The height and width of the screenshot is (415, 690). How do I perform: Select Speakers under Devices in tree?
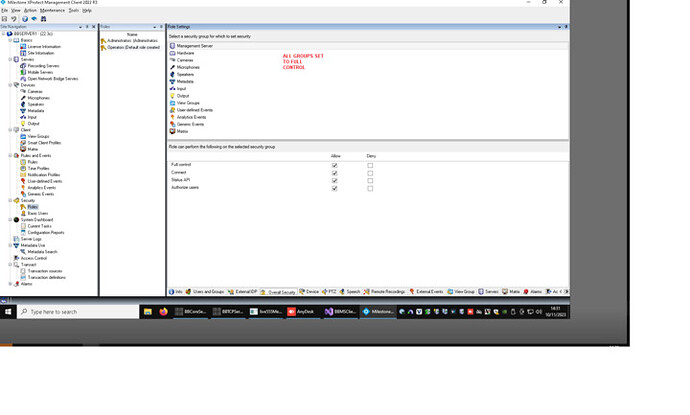click(36, 104)
